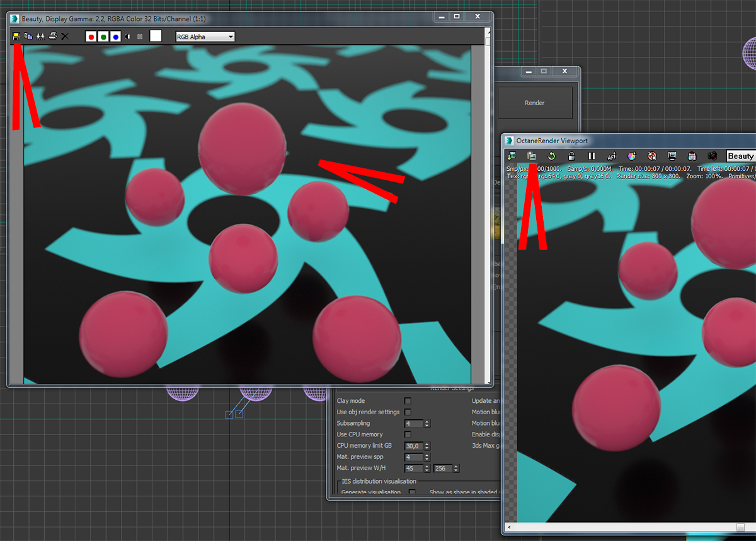This screenshot has height=541, width=756.
Task: Click the autofocus AF picker icon
Action: coord(612,156)
